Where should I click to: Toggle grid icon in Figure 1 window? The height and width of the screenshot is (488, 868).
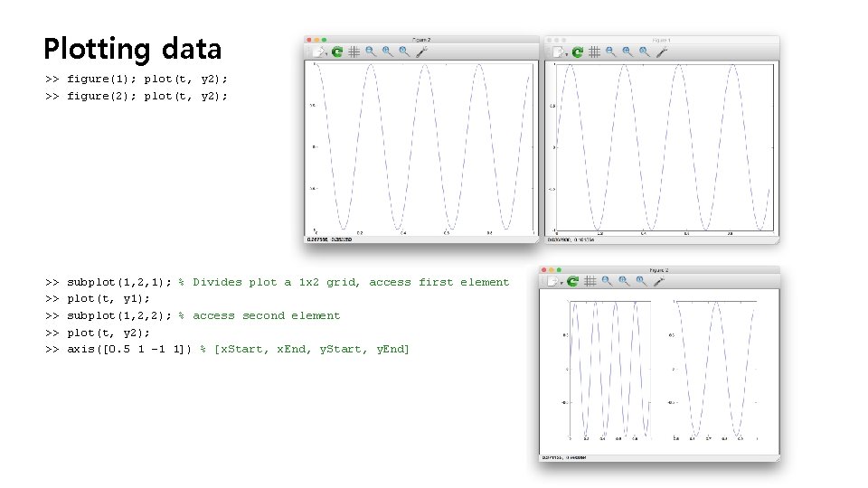[594, 52]
